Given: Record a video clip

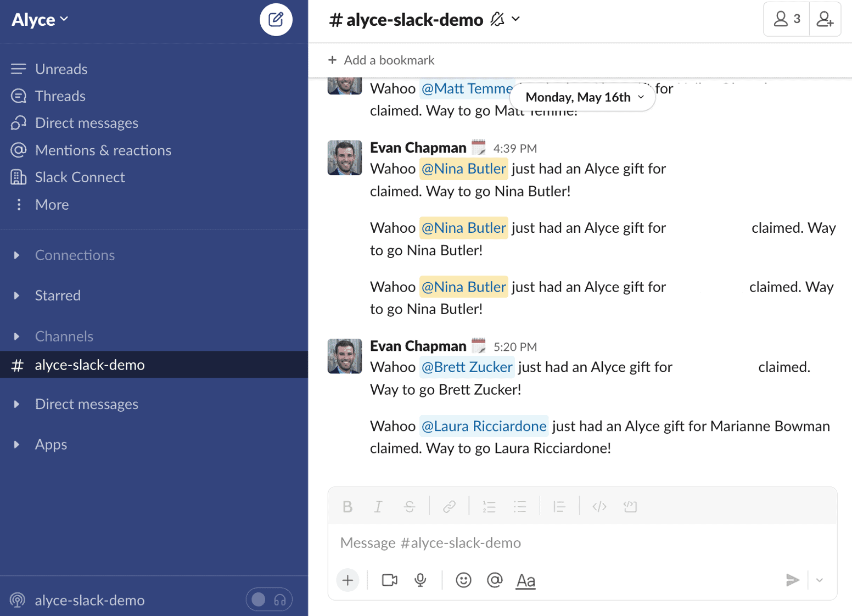Looking at the screenshot, I should [x=390, y=580].
